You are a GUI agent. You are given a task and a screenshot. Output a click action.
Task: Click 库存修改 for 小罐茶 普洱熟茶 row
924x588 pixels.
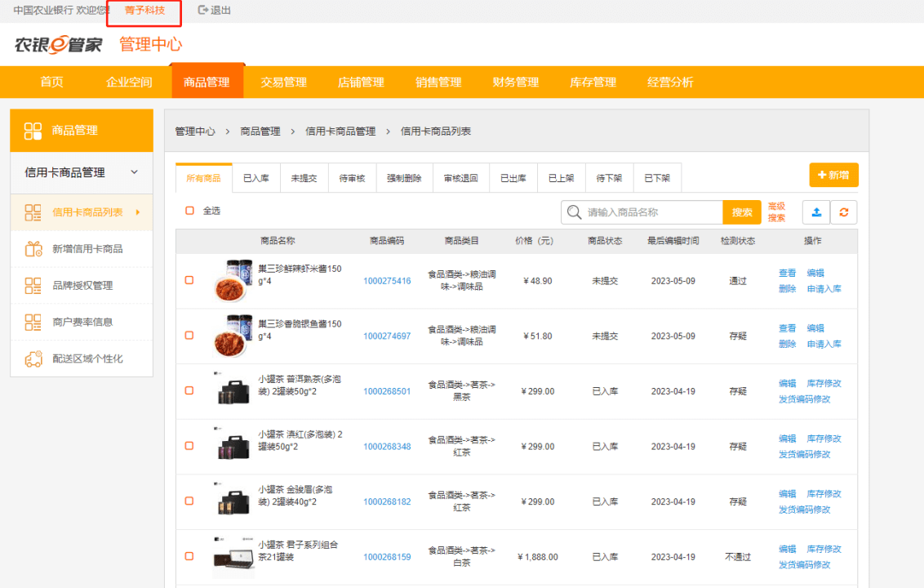[824, 383]
